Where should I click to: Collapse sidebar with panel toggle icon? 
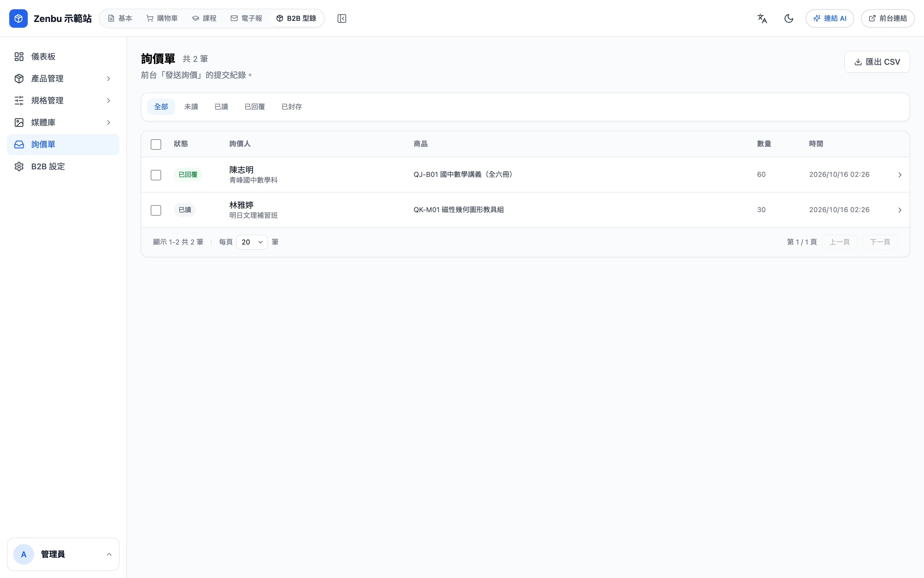[x=342, y=18]
